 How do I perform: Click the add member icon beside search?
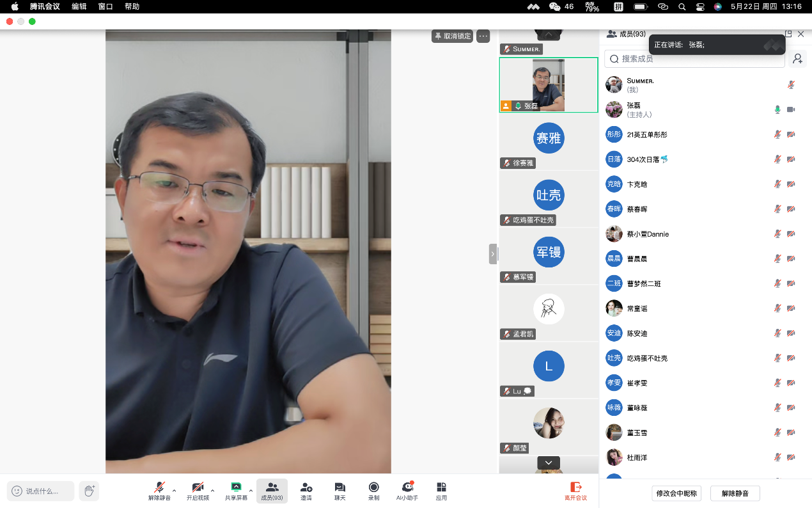pos(797,59)
